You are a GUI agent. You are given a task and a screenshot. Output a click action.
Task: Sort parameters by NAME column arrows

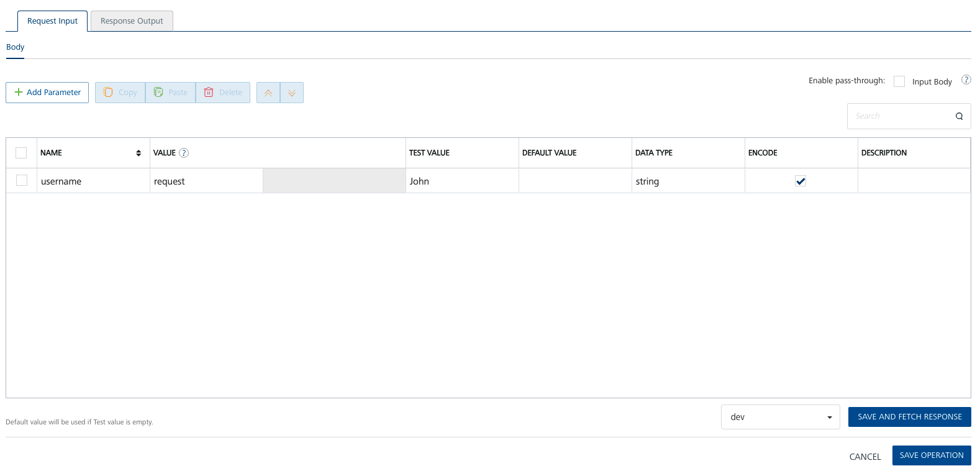138,153
